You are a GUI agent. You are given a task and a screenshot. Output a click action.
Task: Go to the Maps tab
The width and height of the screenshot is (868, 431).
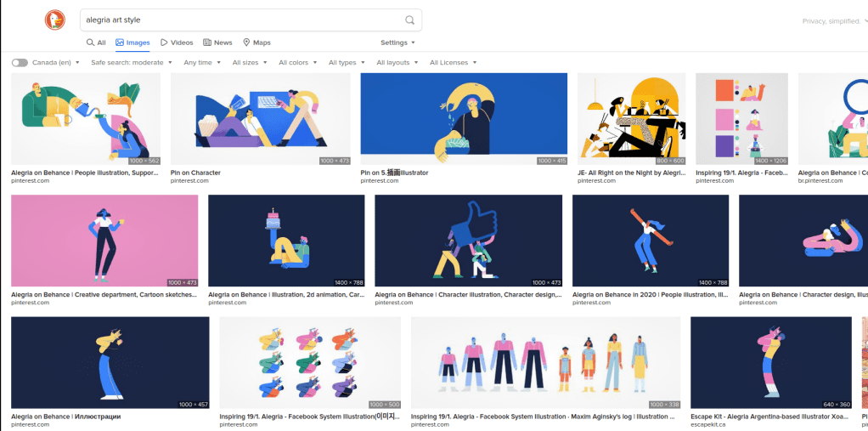[256, 43]
